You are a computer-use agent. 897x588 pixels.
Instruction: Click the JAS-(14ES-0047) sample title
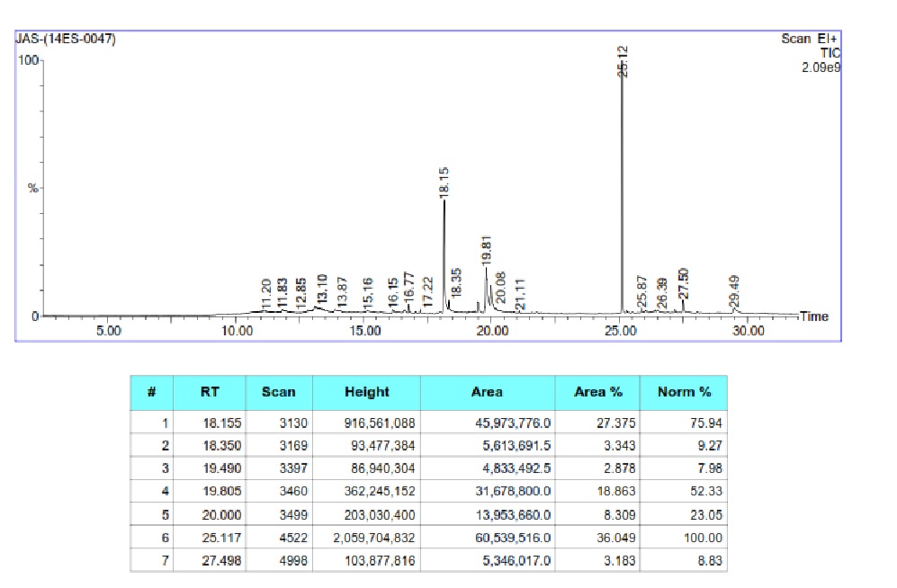click(x=66, y=40)
